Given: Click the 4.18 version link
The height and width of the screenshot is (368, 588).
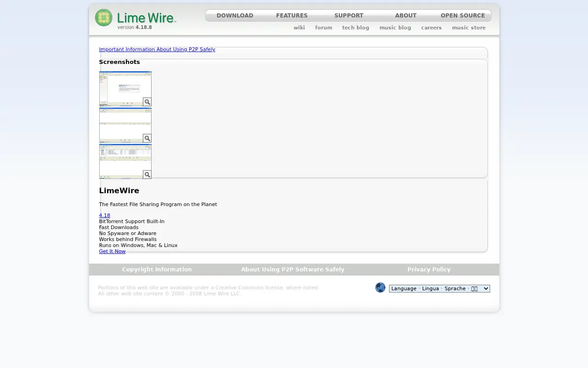Looking at the screenshot, I should [x=104, y=215].
